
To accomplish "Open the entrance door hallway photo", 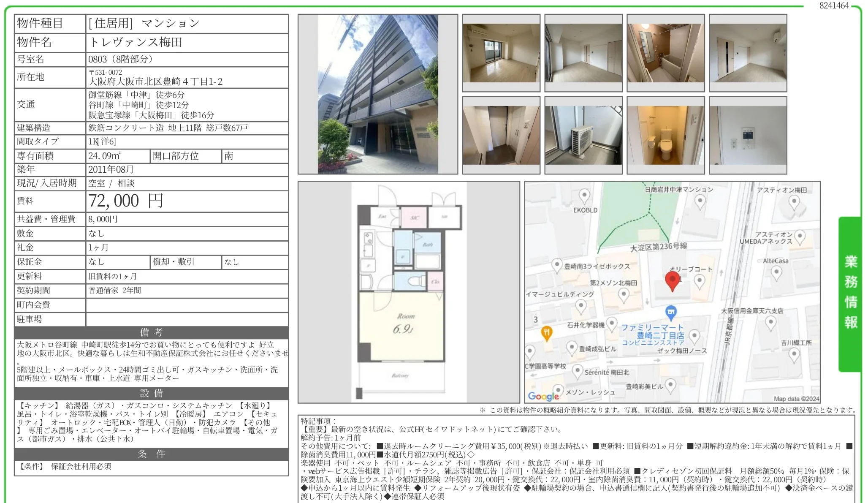I will [x=501, y=135].
